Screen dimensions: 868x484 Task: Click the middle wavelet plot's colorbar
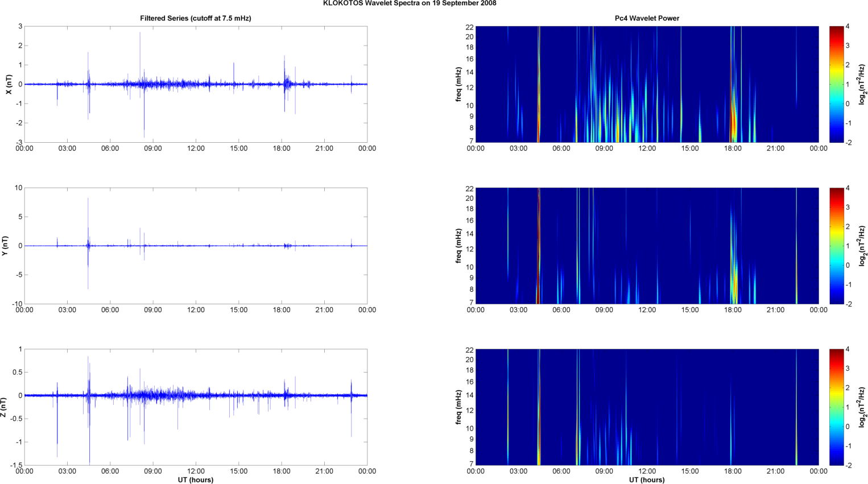click(836, 246)
